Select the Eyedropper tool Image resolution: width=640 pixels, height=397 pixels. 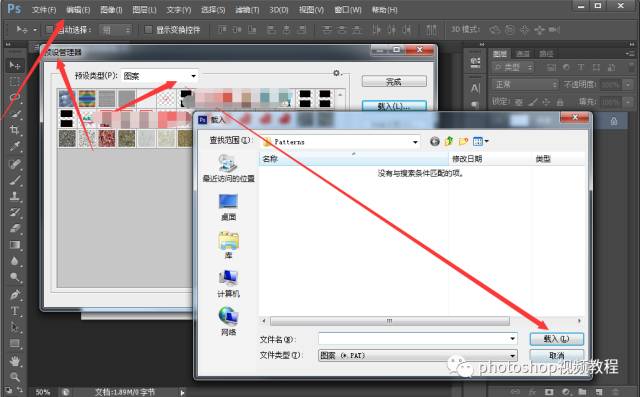click(x=15, y=146)
